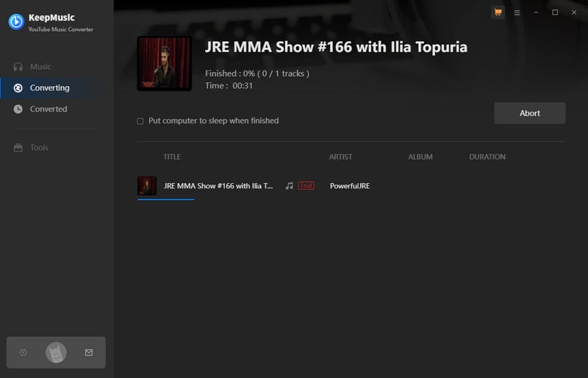Click the Finished 0% status text
The width and height of the screenshot is (588, 378).
coord(257,74)
